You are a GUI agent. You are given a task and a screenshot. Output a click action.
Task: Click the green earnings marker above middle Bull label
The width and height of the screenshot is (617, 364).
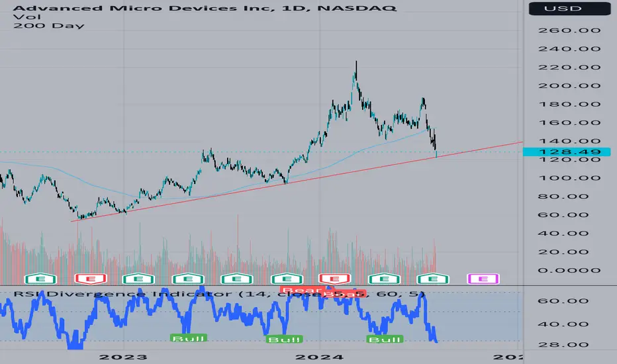(287, 279)
